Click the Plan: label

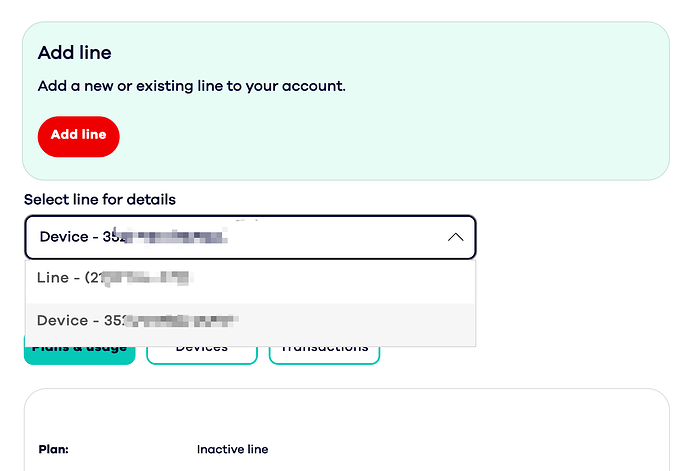click(x=53, y=449)
